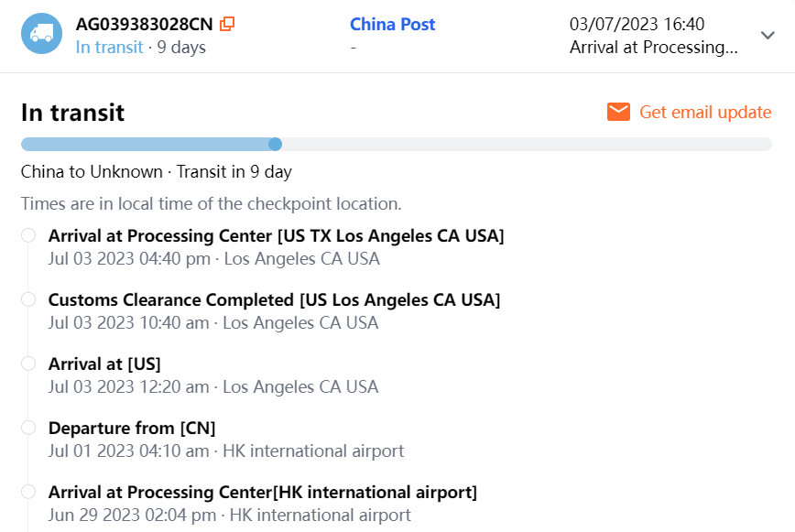Click the Customs Clearance Completed event title
The height and width of the screenshot is (532, 795).
(x=274, y=299)
